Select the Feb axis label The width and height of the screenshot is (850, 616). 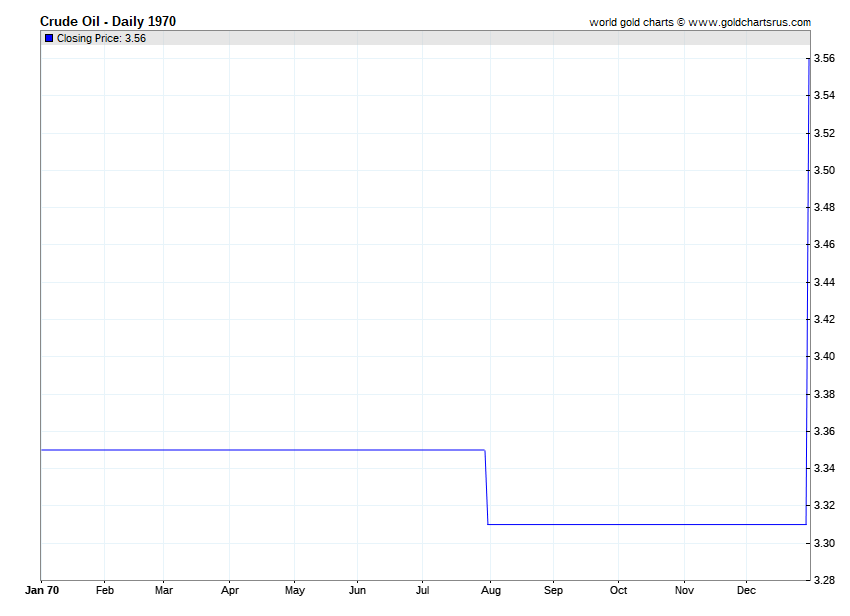coord(105,590)
